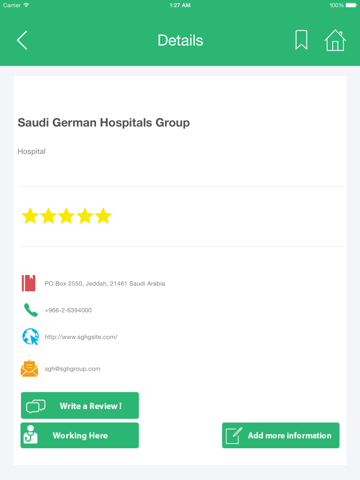Open the home screen icon
This screenshot has width=360, height=480.
point(335,40)
